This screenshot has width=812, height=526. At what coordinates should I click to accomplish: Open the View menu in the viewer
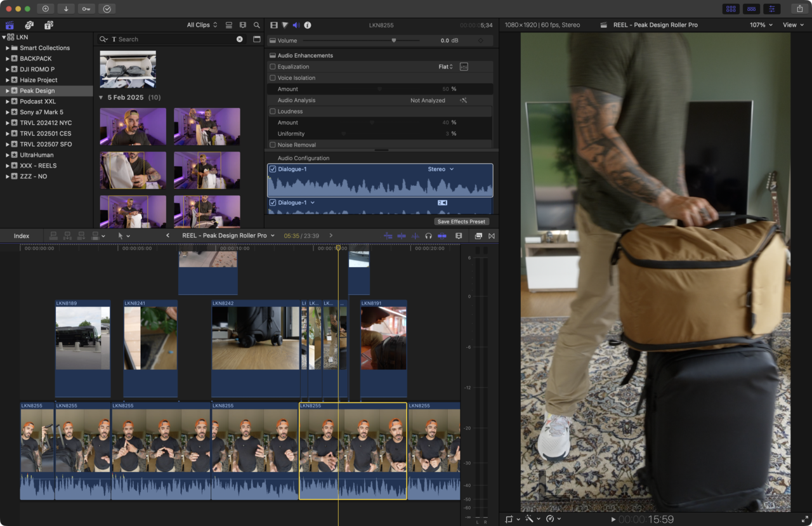pos(792,25)
